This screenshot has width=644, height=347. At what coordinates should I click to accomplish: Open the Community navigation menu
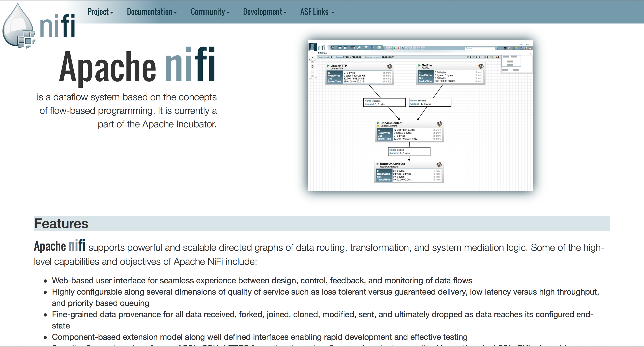tap(210, 12)
